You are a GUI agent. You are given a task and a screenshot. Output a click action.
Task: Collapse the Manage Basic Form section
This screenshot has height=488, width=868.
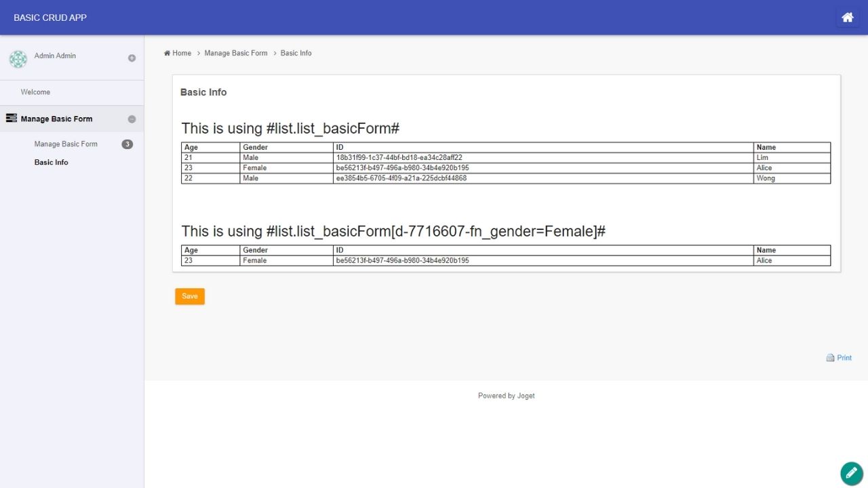(x=132, y=119)
